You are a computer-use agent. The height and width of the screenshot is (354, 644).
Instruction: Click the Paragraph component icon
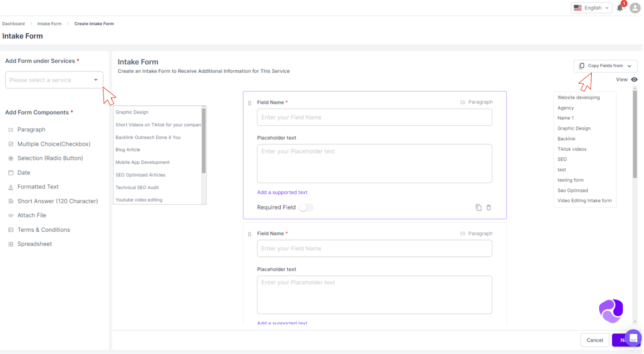pos(11,130)
